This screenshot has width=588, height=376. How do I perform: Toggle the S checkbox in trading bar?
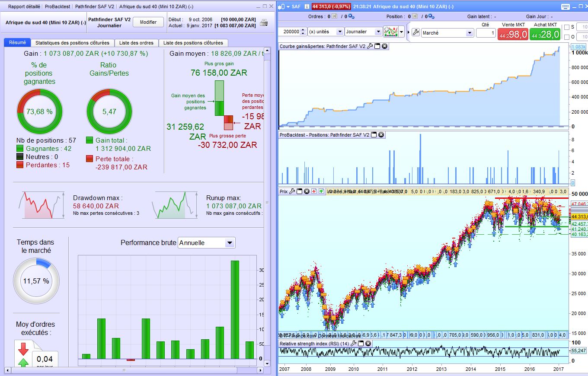pyautogui.click(x=567, y=27)
